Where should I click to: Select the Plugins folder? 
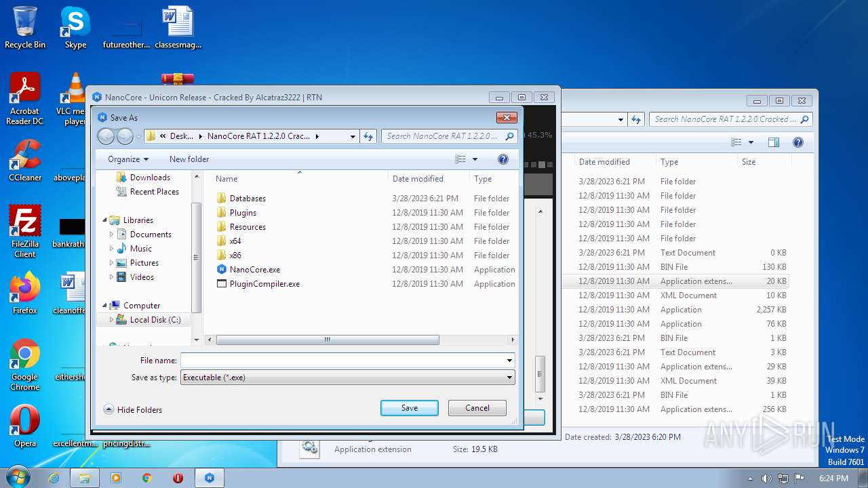(243, 213)
